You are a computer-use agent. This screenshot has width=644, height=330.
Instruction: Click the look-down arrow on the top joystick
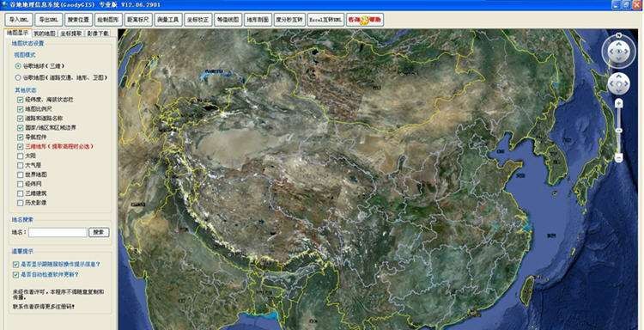pyautogui.click(x=618, y=58)
